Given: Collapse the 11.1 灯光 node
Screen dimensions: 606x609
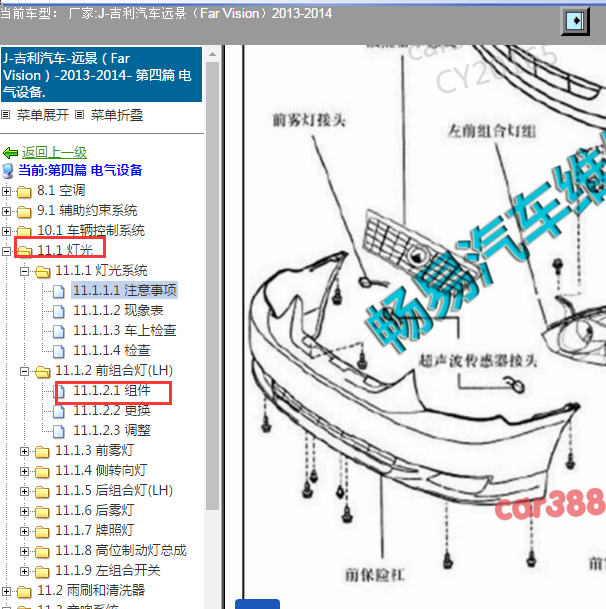Looking at the screenshot, I should 6,251.
